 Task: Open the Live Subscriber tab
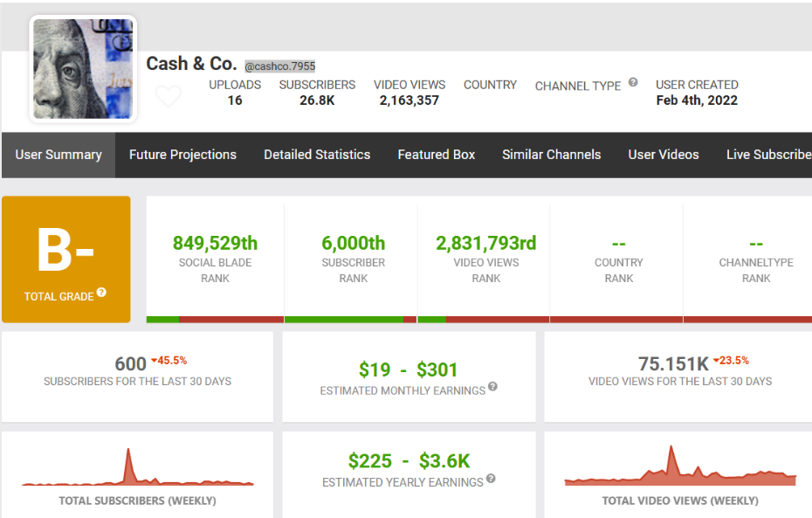tap(767, 155)
